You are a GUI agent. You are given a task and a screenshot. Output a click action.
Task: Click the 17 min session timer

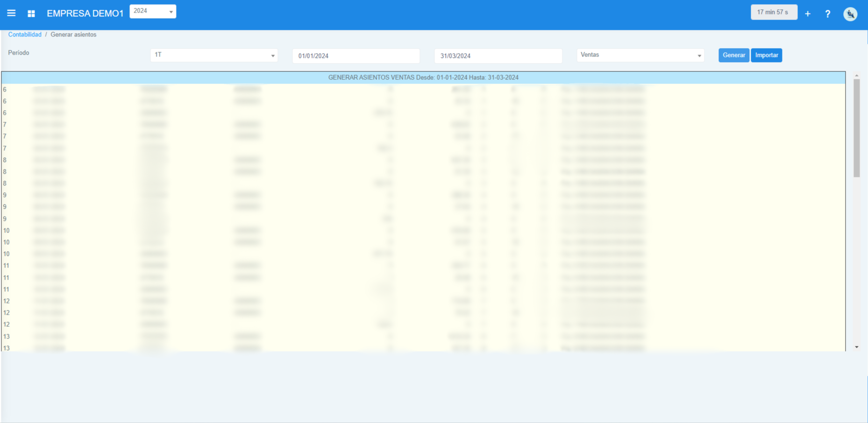[x=773, y=12]
